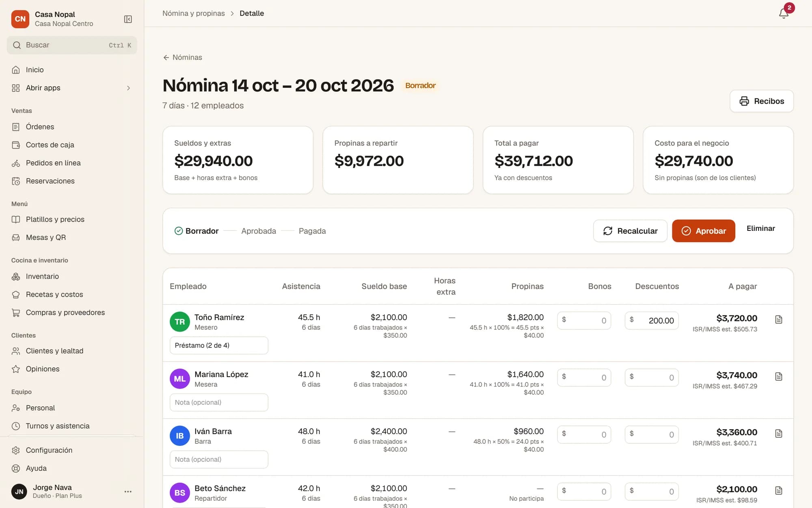The width and height of the screenshot is (812, 508).
Task: Open Platillos y precios
Action: tap(72, 219)
